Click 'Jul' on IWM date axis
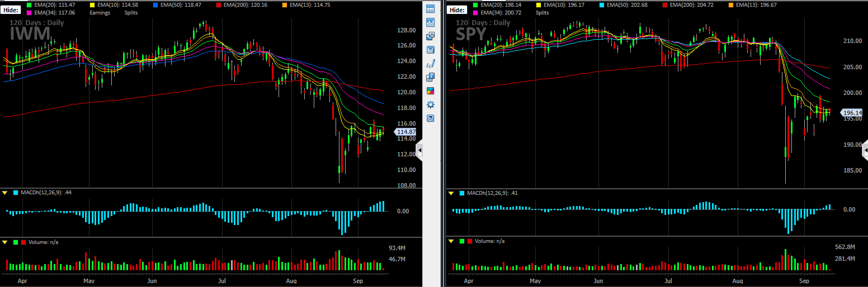 [x=223, y=281]
